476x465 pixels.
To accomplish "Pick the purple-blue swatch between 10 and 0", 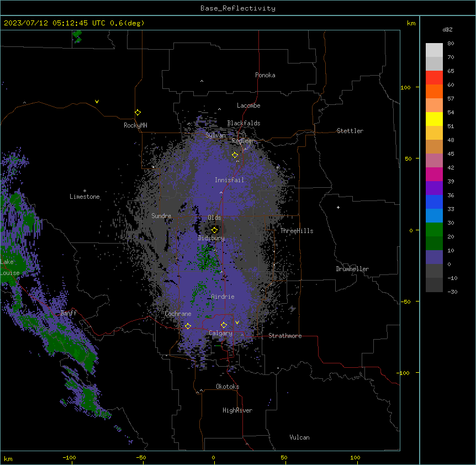I will [434, 257].
